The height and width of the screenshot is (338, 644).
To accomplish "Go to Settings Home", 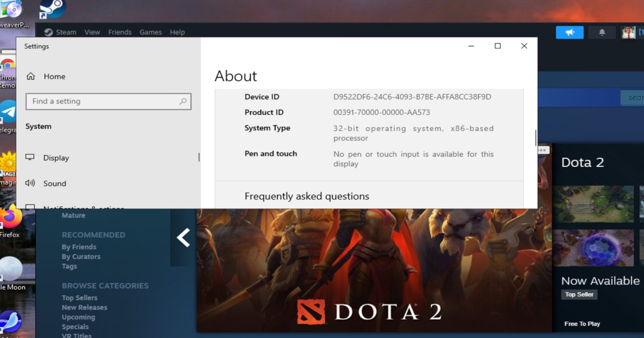I will coord(54,76).
